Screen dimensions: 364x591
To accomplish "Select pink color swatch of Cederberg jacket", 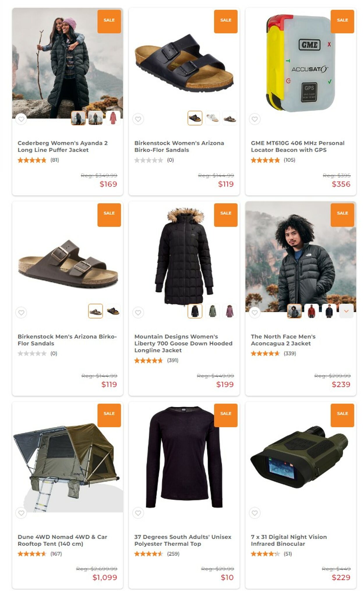I will click(113, 118).
